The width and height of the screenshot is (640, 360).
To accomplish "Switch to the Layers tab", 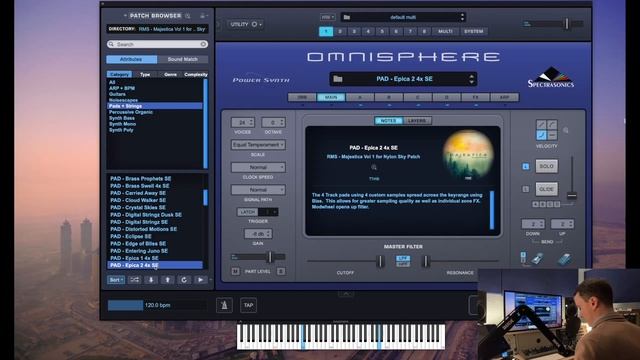I will tap(417, 120).
